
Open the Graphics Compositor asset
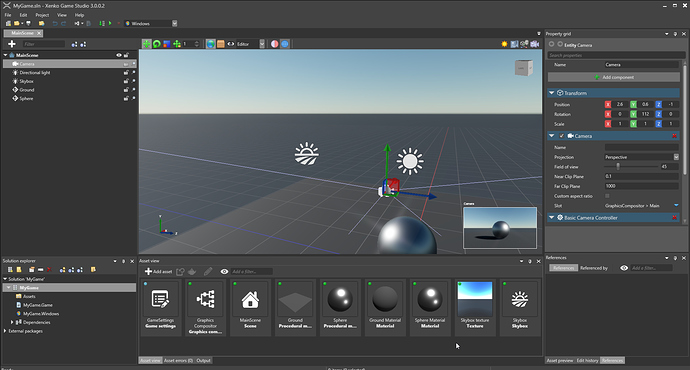(206, 307)
